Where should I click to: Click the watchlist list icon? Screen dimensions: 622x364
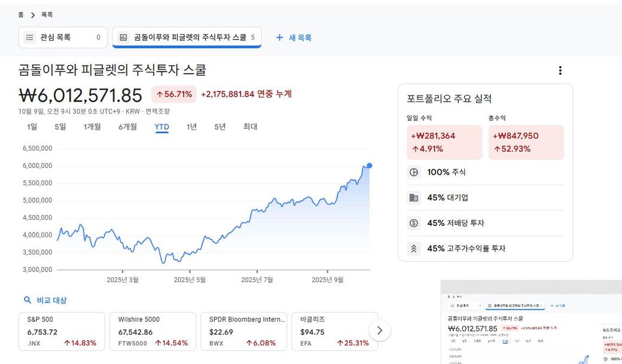point(29,38)
